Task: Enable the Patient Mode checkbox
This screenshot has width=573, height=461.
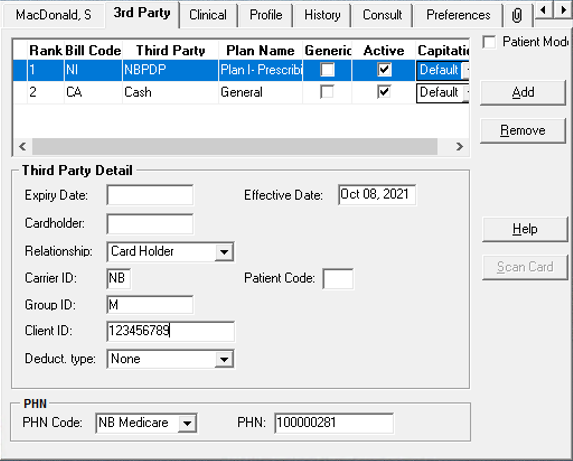Action: pyautogui.click(x=489, y=42)
